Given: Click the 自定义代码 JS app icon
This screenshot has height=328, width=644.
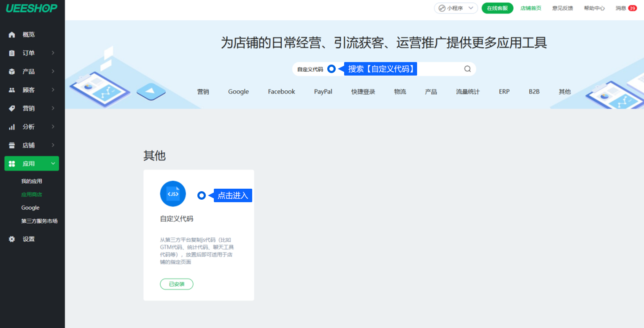Looking at the screenshot, I should tap(173, 193).
